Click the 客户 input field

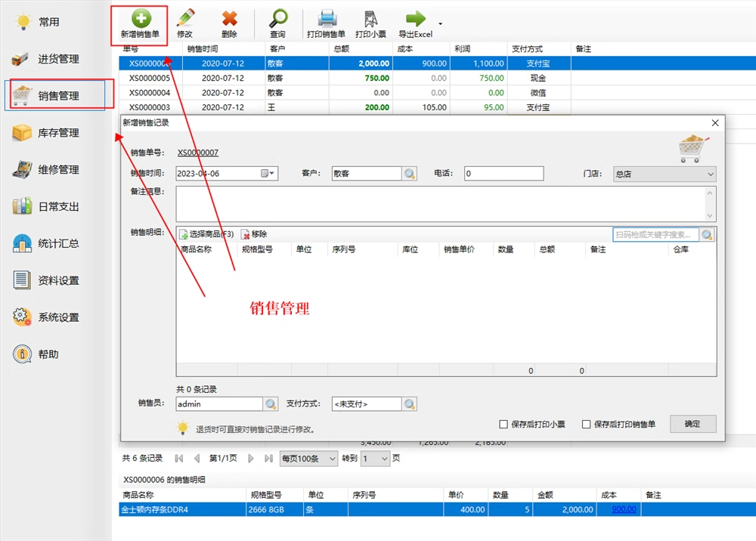[x=367, y=174]
